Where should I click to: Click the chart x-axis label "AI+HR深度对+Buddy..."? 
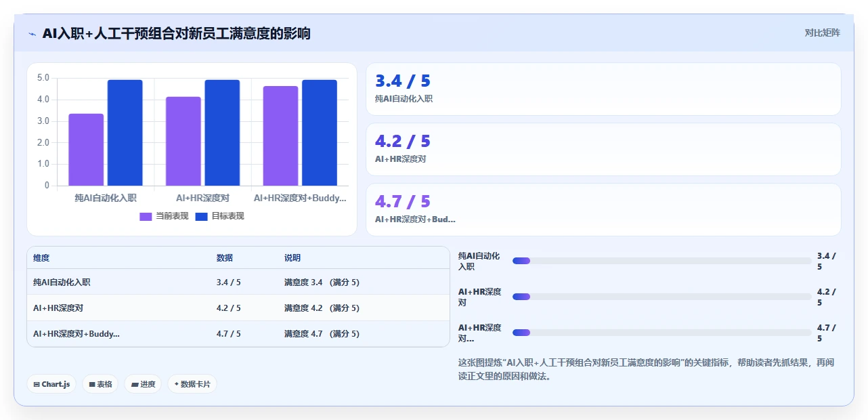tap(300, 198)
